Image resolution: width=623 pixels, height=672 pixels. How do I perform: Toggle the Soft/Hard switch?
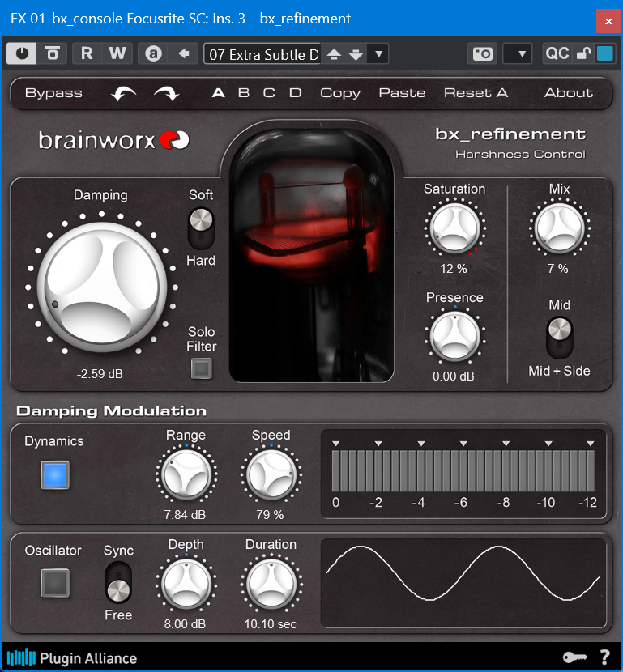coord(201,228)
